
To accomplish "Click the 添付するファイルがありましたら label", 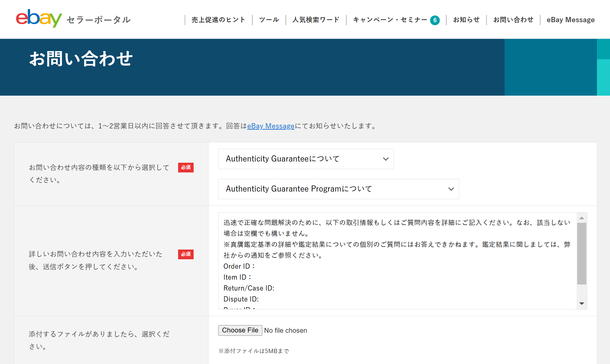I will 99,340.
